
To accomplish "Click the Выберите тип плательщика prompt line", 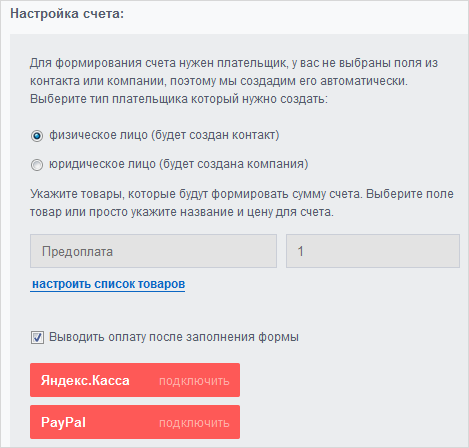I will [x=179, y=99].
